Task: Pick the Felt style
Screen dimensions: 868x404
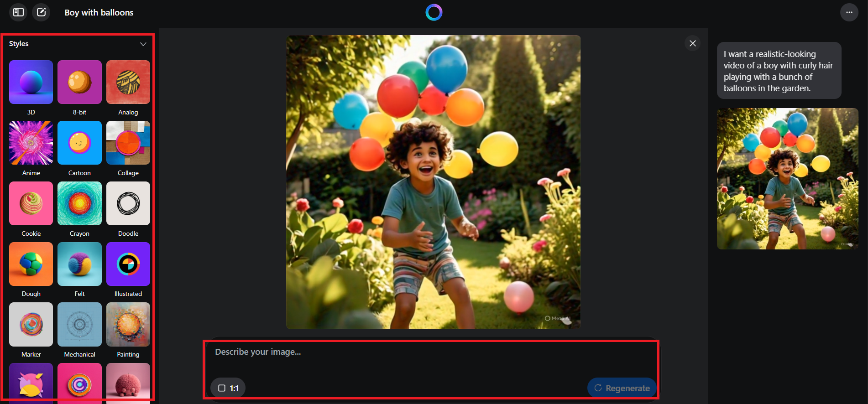Action: (x=79, y=264)
